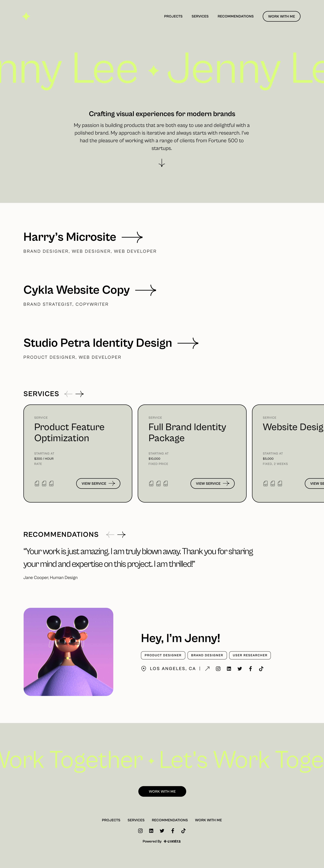Viewport: 324px width, 868px height.
Task: Open the TikTok icon in footer
Action: (x=183, y=831)
